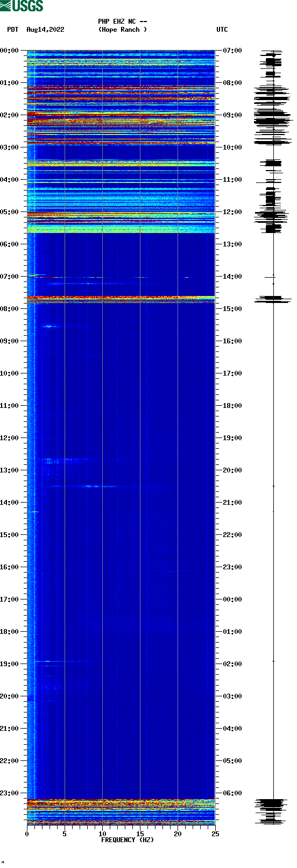Viewport: 297px width, 868px height.
Task: Click the 18:00 PDT time label
Action: [x=9, y=632]
